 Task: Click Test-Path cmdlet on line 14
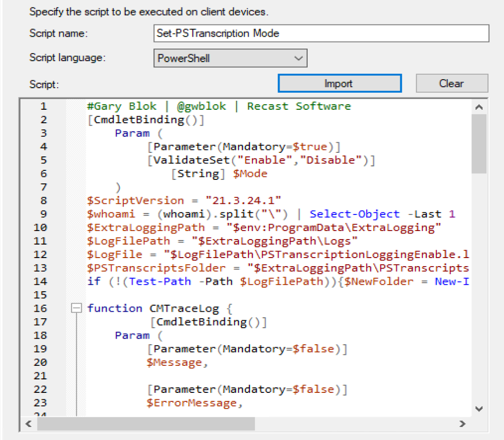click(x=160, y=282)
